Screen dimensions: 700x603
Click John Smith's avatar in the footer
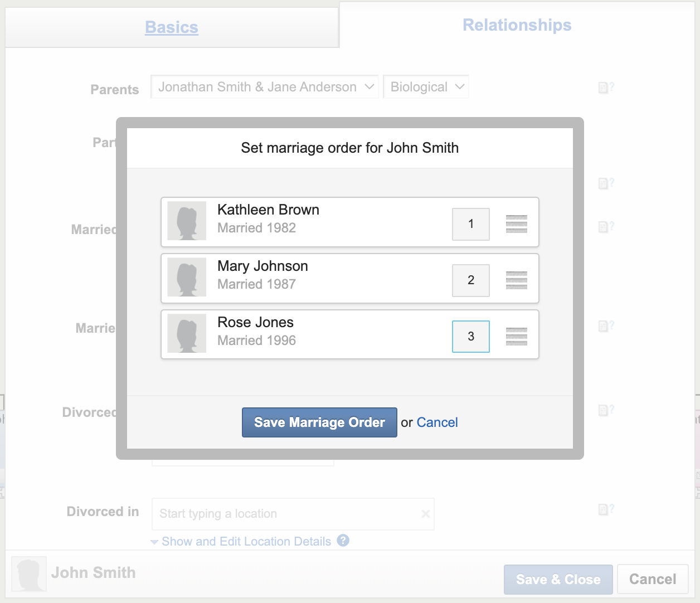[x=28, y=573]
